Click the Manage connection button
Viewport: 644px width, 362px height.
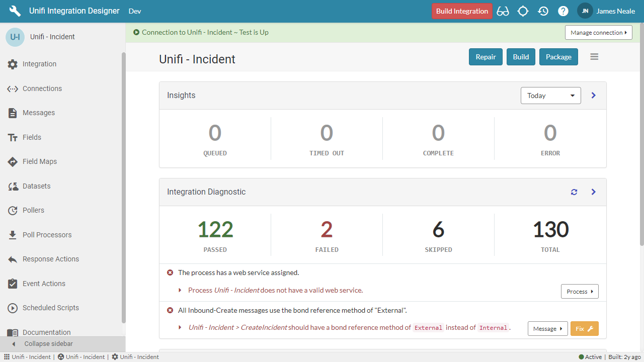598,33
